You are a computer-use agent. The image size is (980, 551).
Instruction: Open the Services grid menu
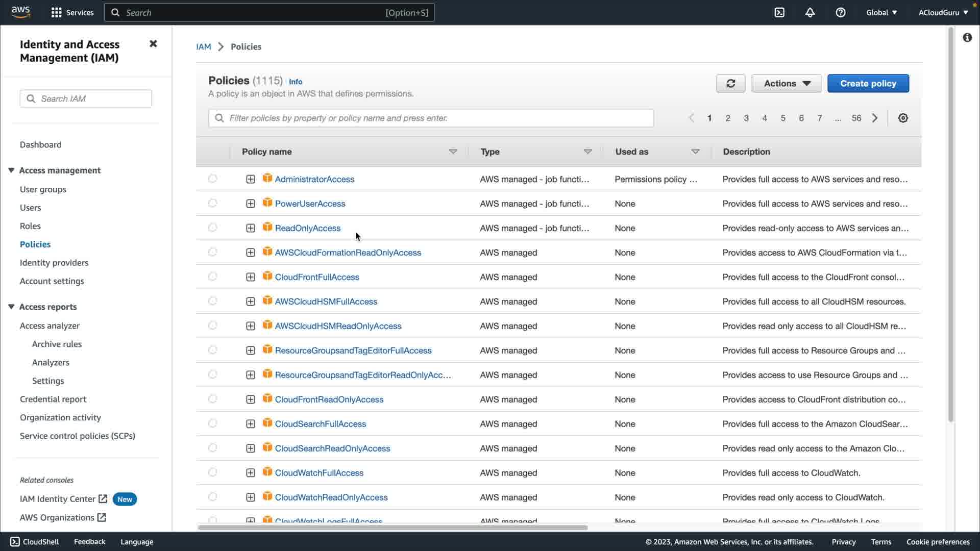[x=57, y=13]
